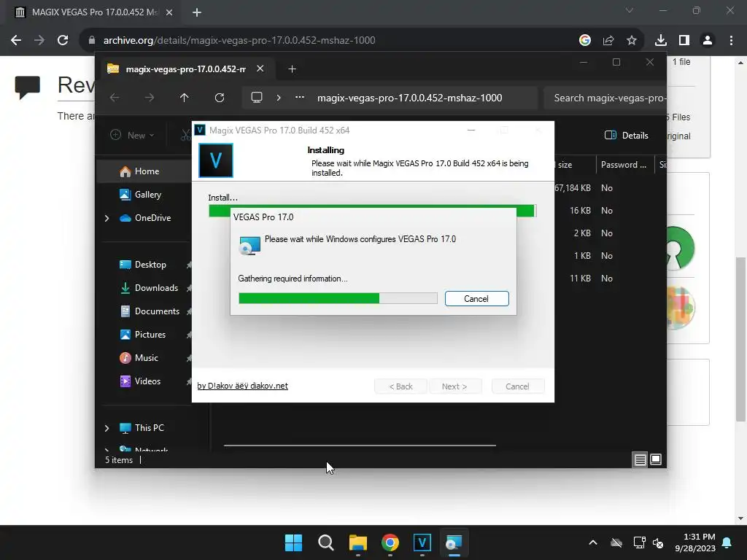The image size is (747, 560).
Task: Click the installer setup icon in config dialog
Action: pyautogui.click(x=249, y=245)
